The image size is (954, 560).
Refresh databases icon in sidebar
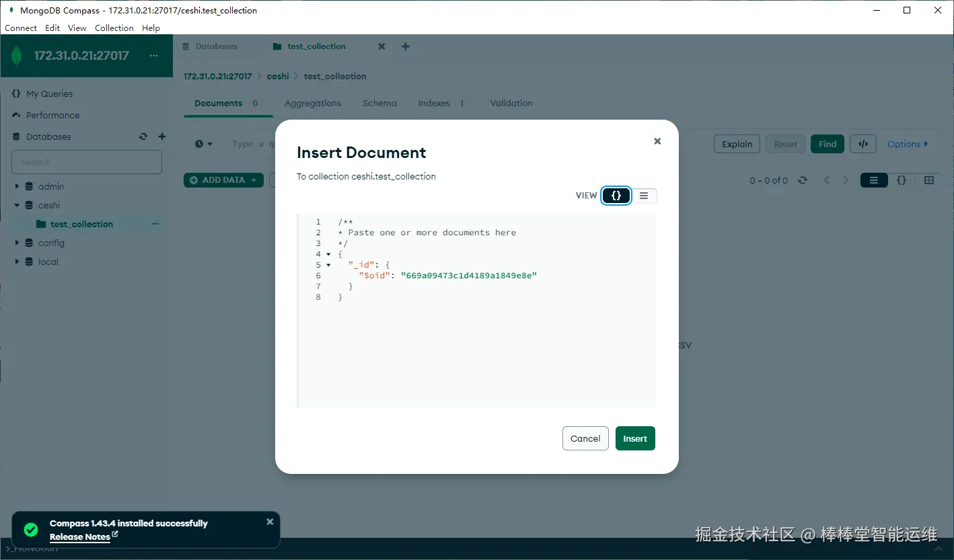(143, 136)
